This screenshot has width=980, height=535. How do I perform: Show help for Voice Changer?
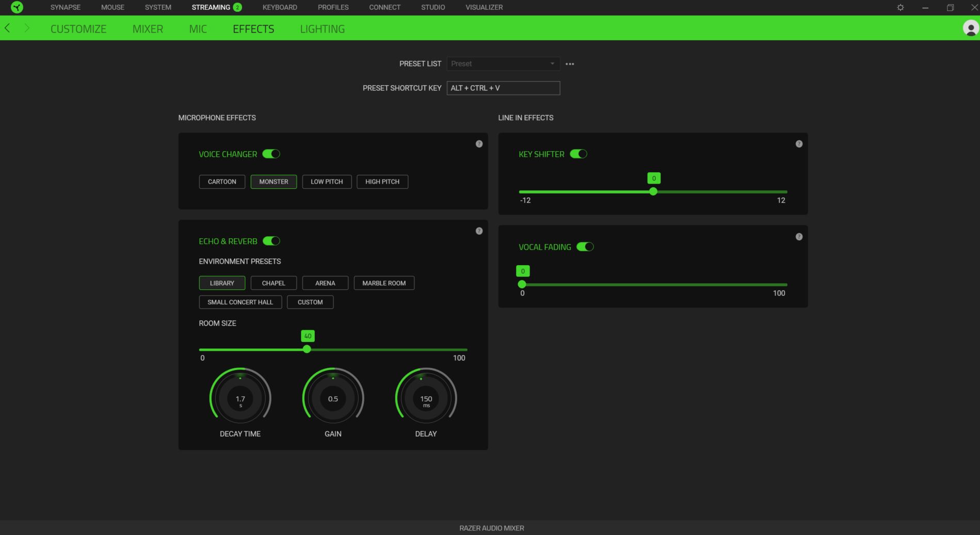[479, 144]
